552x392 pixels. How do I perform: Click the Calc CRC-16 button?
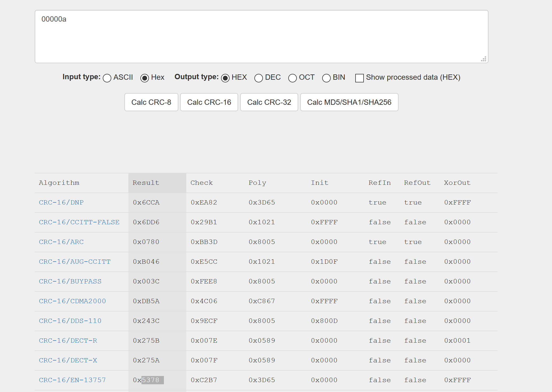click(x=209, y=102)
